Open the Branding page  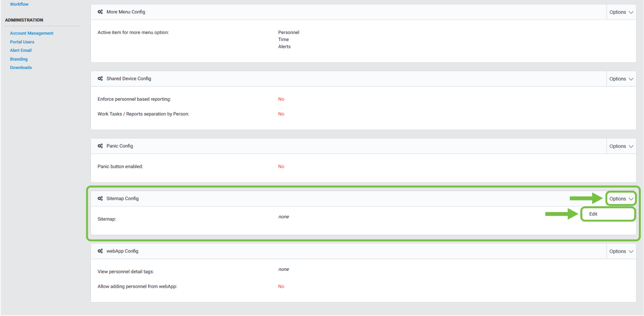click(x=19, y=59)
